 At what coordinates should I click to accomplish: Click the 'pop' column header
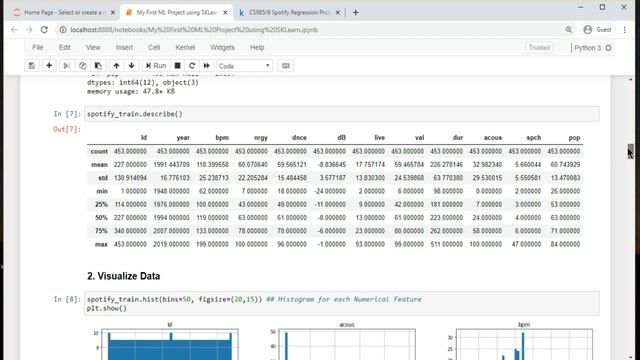click(x=574, y=138)
